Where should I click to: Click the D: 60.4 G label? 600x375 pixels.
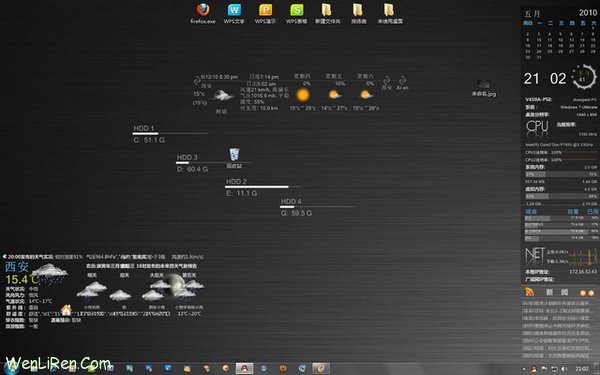[192, 169]
